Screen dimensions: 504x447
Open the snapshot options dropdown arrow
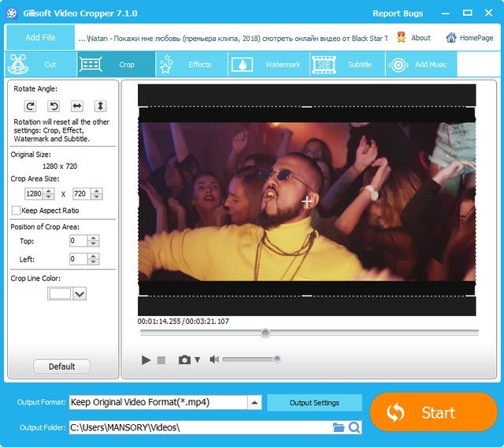pos(198,359)
